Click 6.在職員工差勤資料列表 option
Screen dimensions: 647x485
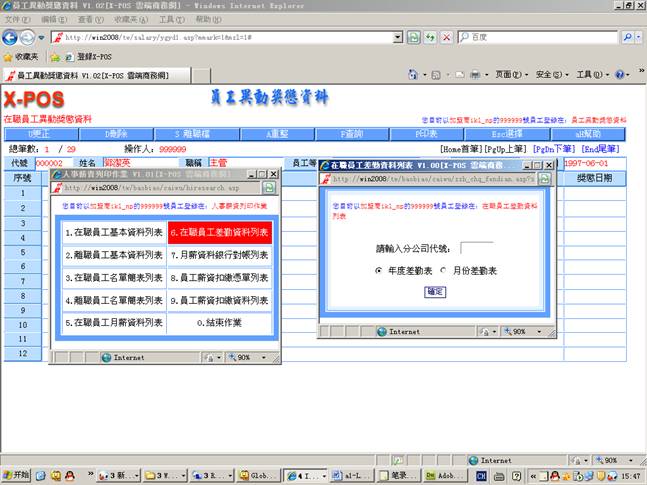[219, 232]
